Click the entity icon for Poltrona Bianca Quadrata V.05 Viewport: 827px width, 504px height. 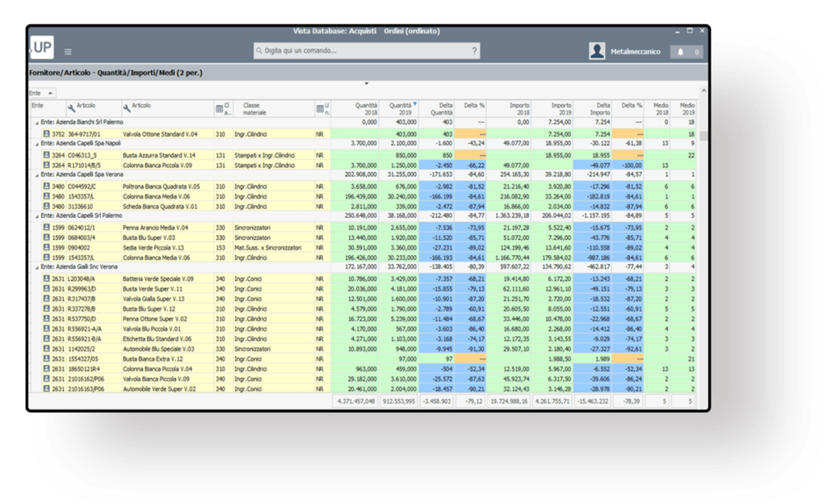pos(46,186)
